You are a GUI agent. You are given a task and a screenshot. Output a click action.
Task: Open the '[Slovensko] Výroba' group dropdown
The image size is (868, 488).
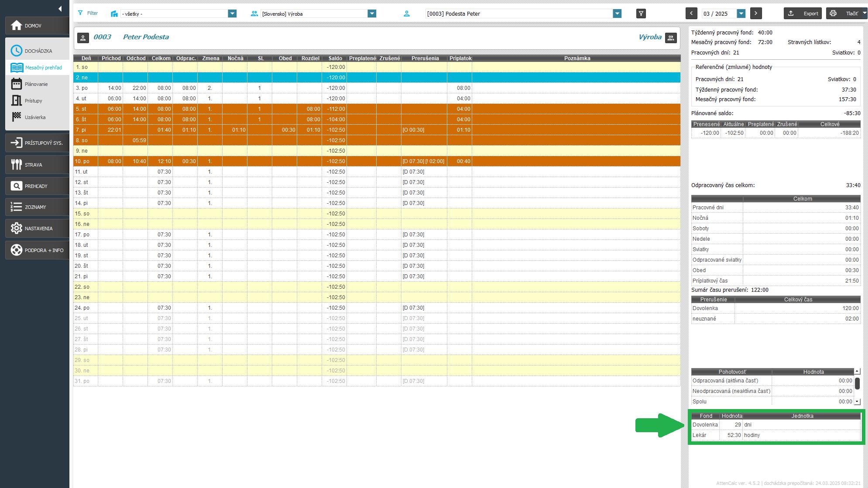pyautogui.click(x=372, y=14)
